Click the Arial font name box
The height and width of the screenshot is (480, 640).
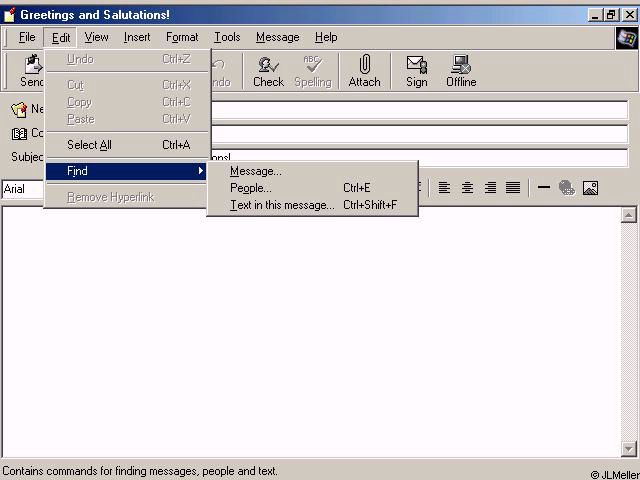[x=22, y=189]
